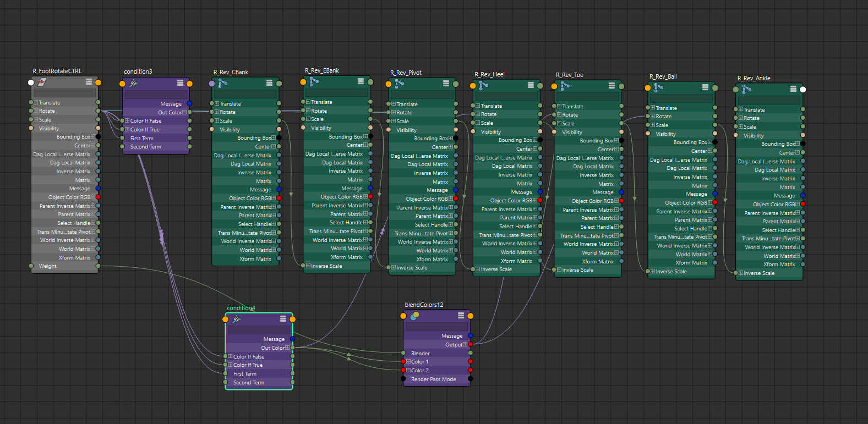Image resolution: width=868 pixels, height=424 pixels.
Task: Click R_Rev_Heel node's view mode bars icon
Action: 531,85
